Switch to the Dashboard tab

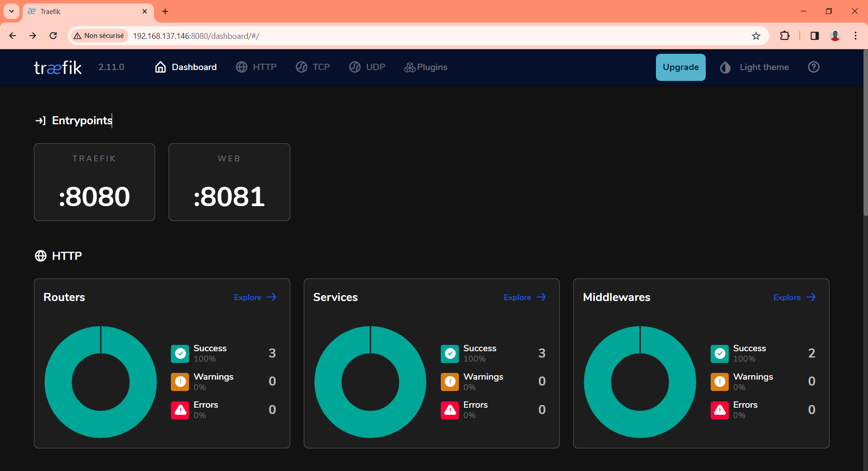coord(193,67)
